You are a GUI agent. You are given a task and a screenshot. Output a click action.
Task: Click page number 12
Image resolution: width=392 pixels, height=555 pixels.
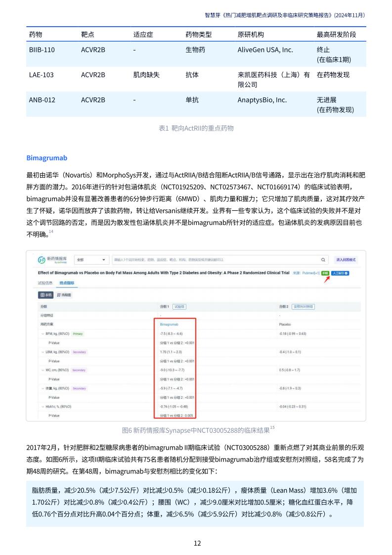(197, 543)
